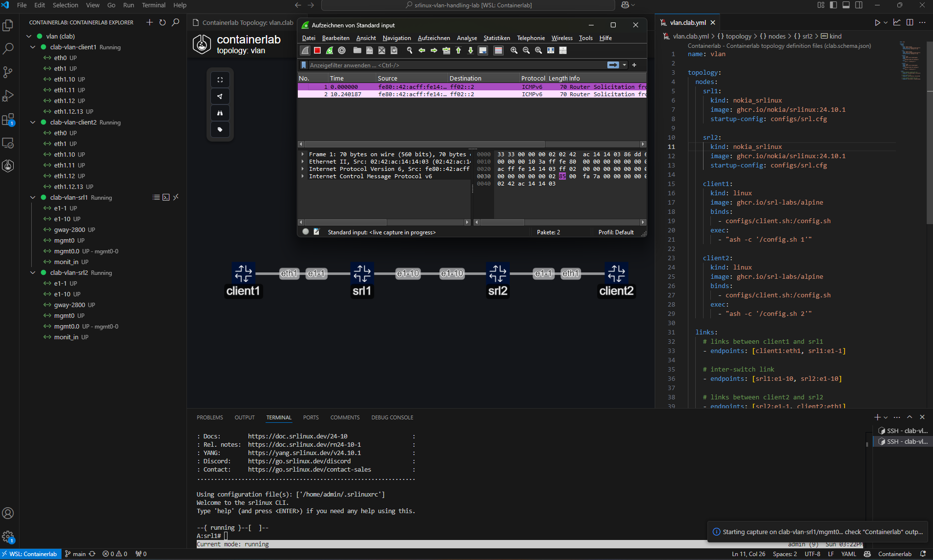Click the display filter input field
Viewport: 933px width, 560px height.
click(x=456, y=65)
